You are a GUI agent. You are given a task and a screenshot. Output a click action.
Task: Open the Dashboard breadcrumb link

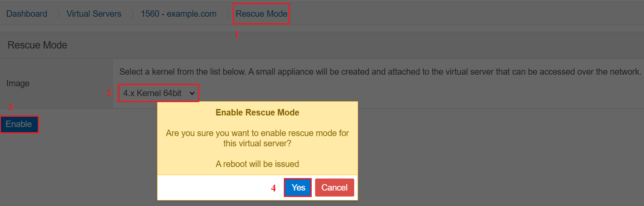click(27, 14)
